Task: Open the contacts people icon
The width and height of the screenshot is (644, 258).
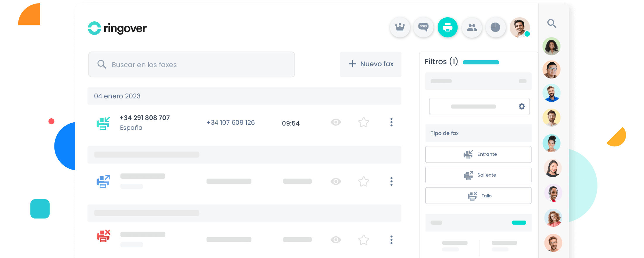Action: [x=472, y=28]
